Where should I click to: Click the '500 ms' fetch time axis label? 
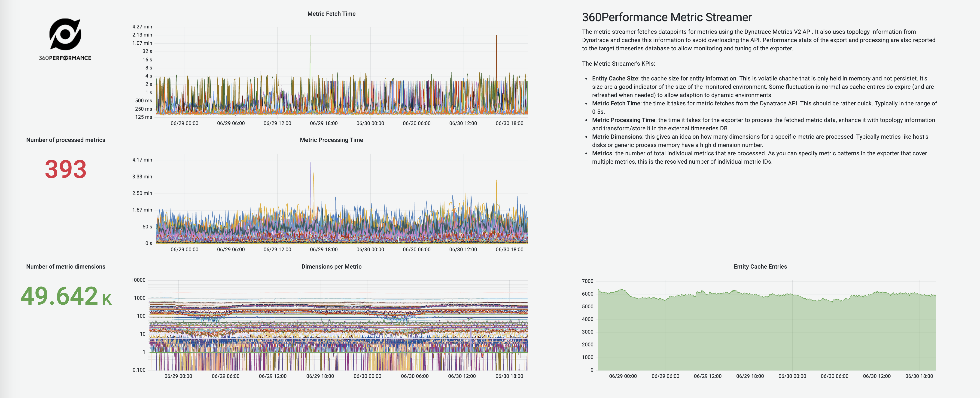tap(143, 101)
